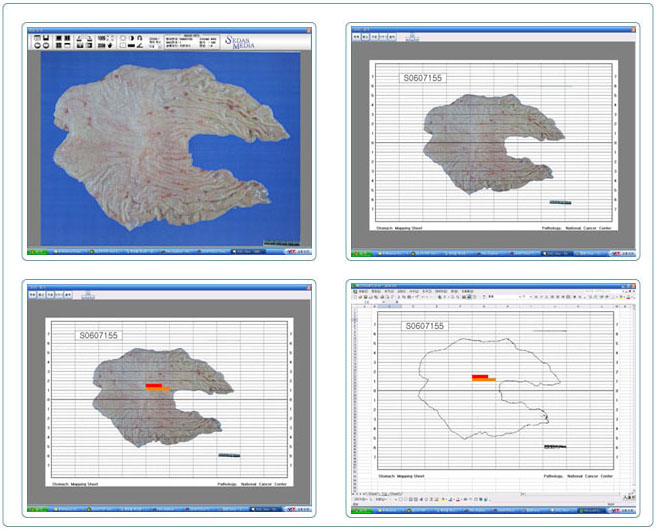Click the red font color icon in Excel toolbar
Viewport: 657px width, 530px height.
pos(628,297)
